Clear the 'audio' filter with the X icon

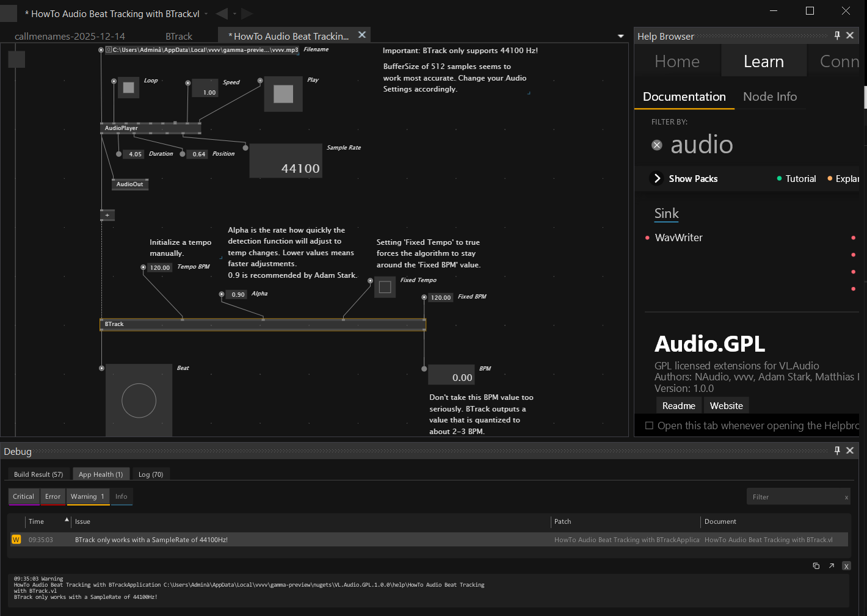point(657,145)
